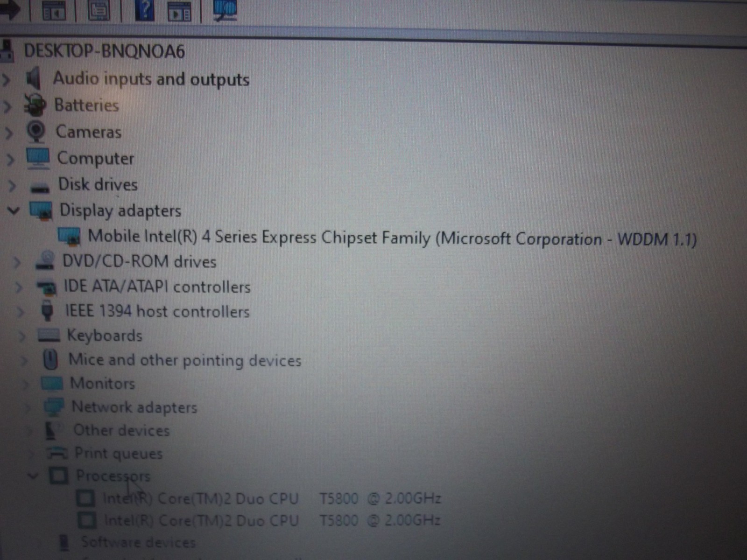Click the Other devices category icon
Image resolution: width=747 pixels, height=560 pixels.
tap(54, 430)
